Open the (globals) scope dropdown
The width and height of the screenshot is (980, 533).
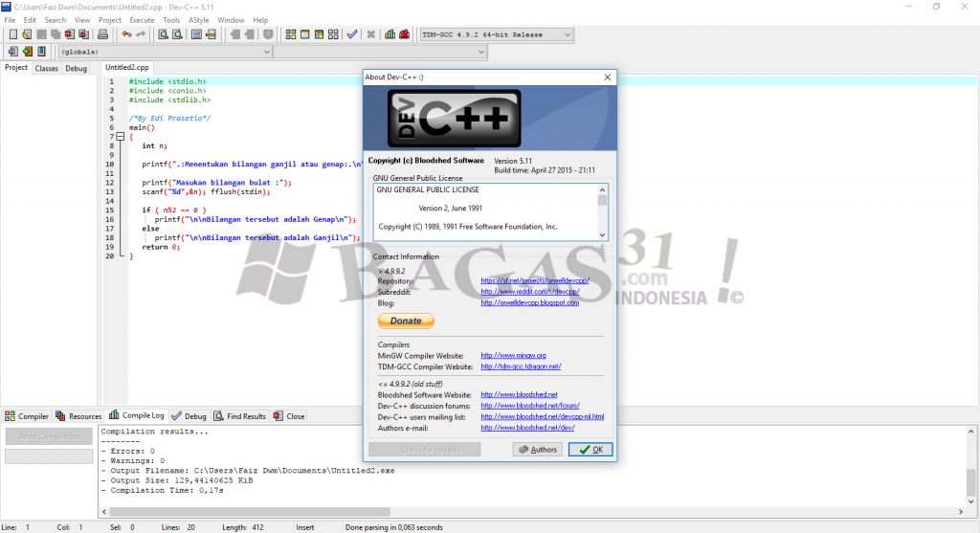point(165,52)
